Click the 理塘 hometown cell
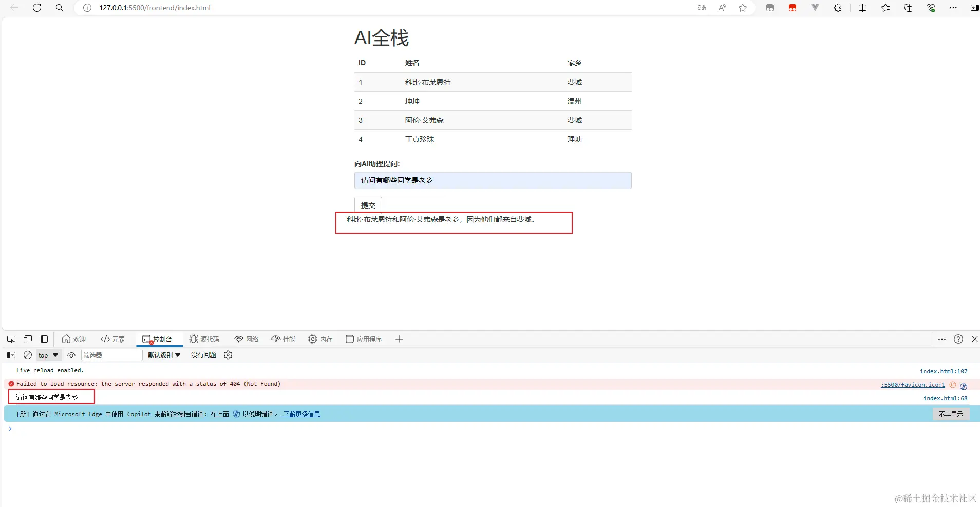Image resolution: width=980 pixels, height=507 pixels. (575, 139)
